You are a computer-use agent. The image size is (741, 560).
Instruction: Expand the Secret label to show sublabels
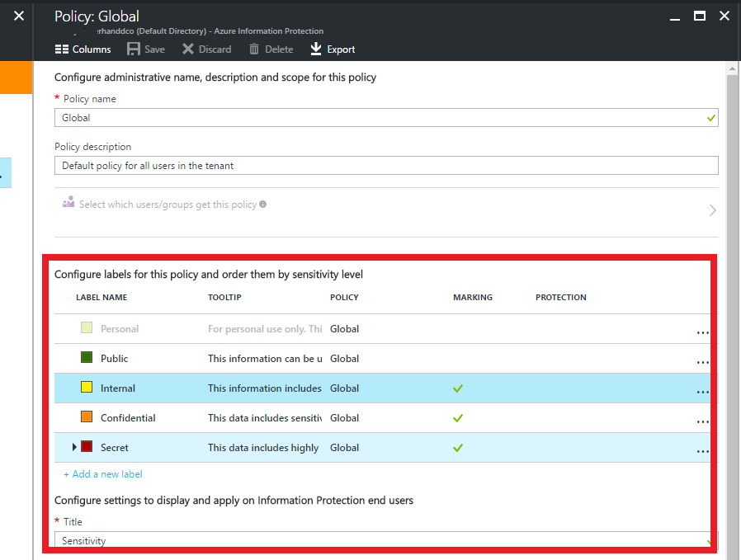[74, 447]
